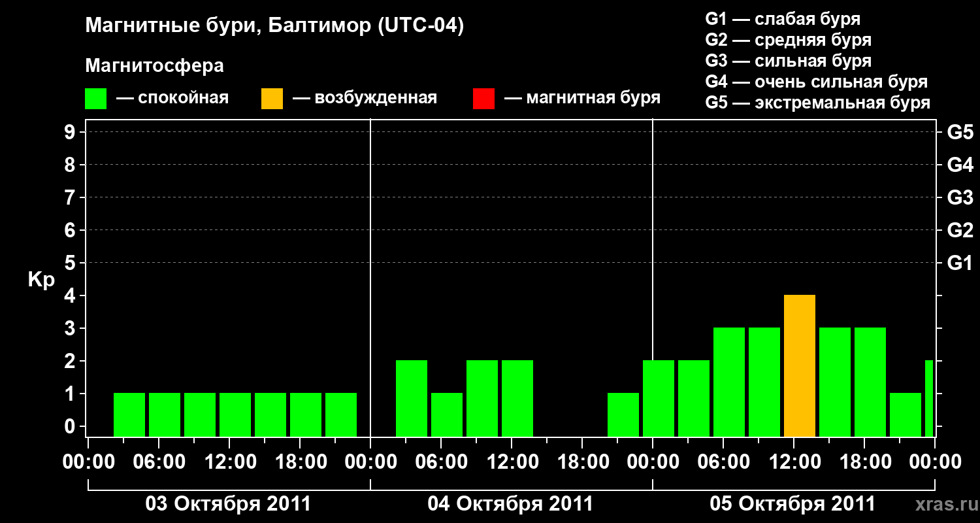Select the Kp 3 bar at 06:00 on 05 October

[x=729, y=382]
